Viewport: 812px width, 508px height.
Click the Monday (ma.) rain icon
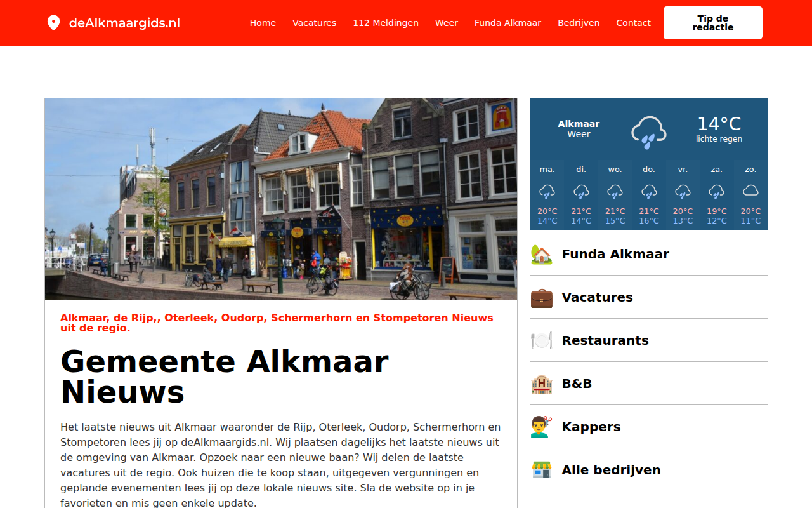[547, 190]
